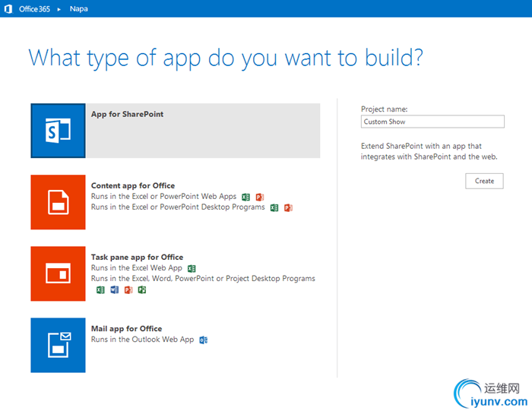The height and width of the screenshot is (414, 532).
Task: Click 'Runs in the Excel, Word, PowerPoint or Project' line
Action: pyautogui.click(x=203, y=278)
